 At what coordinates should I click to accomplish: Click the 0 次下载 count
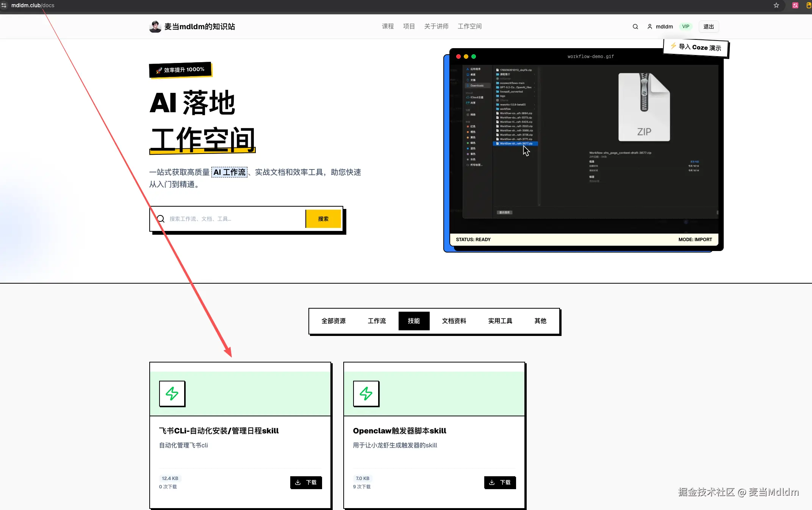pyautogui.click(x=167, y=486)
